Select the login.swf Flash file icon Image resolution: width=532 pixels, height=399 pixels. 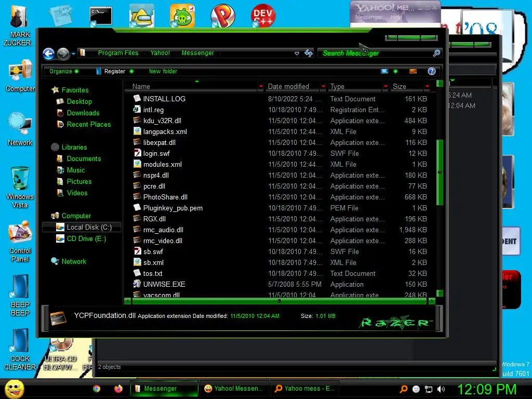tap(137, 153)
